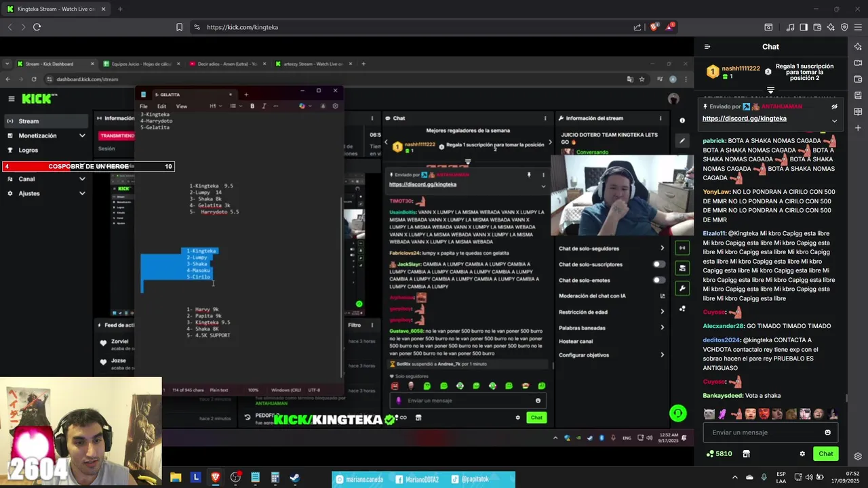Open the discord.gg/kingteka pinned link
Screen dimensions: 868x488
(744, 119)
